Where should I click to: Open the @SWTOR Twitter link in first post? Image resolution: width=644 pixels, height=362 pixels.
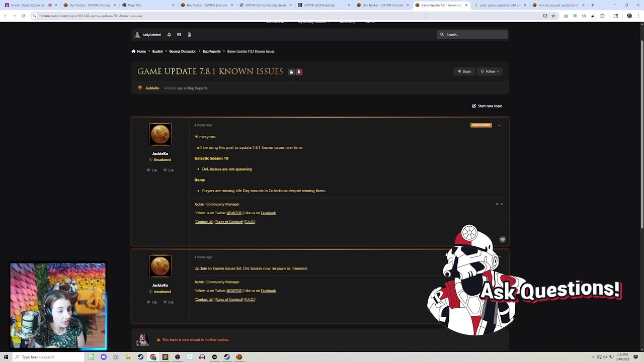(x=234, y=213)
